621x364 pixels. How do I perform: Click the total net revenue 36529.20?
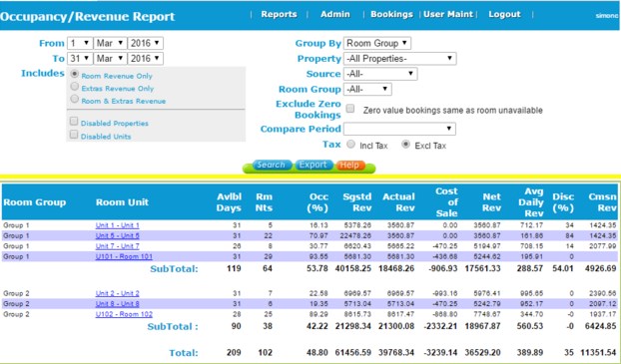483,352
